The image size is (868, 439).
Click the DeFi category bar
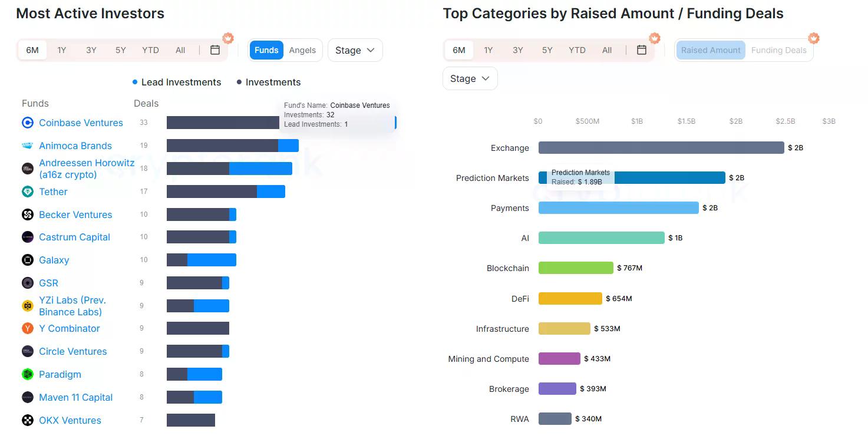tap(570, 298)
